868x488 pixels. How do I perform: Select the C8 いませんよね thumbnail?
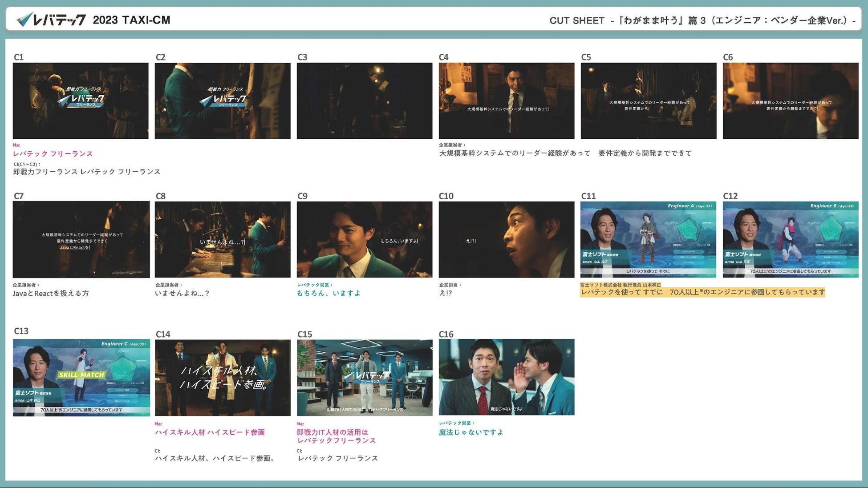pyautogui.click(x=223, y=239)
